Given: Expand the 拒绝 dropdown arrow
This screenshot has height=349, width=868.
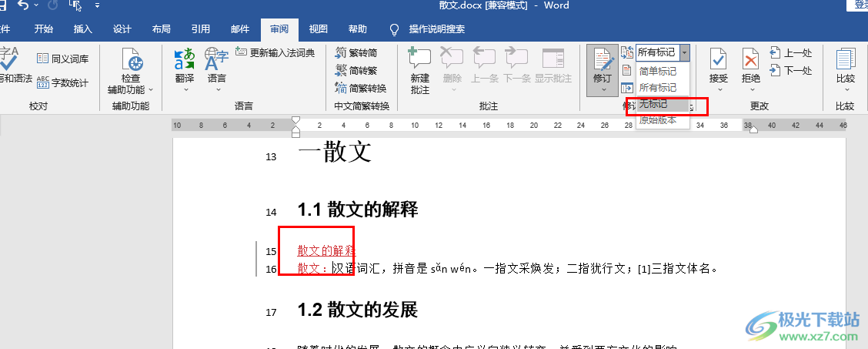Looking at the screenshot, I should [x=751, y=89].
